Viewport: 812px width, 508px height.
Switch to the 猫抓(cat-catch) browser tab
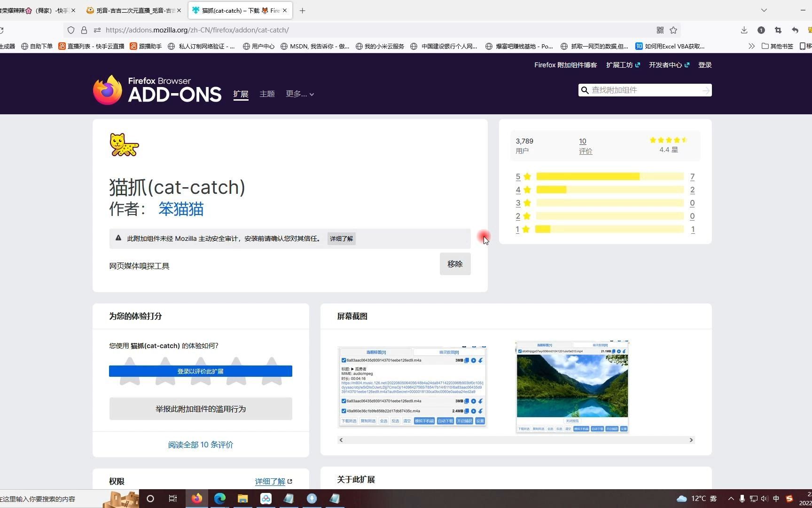coord(240,10)
